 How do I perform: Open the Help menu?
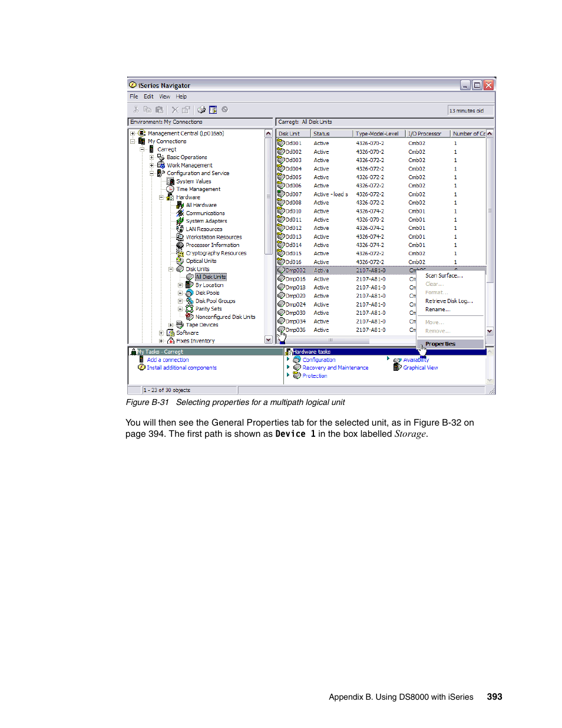[181, 97]
